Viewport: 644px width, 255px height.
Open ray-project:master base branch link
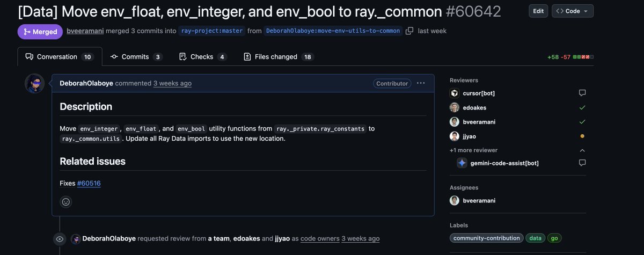(x=211, y=31)
